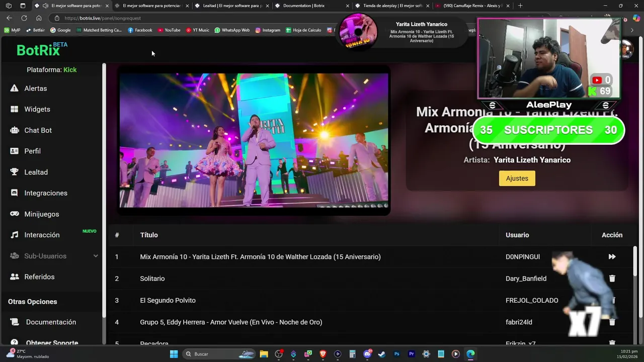The width and height of the screenshot is (644, 362).
Task: Switch to Camuflaje Remix YouTube tab
Action: 472,6
